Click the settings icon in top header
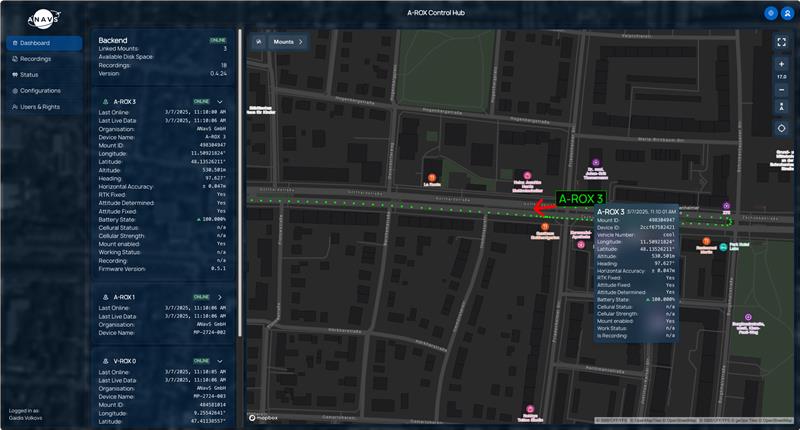Viewport: 800px width, 430px height. (x=770, y=13)
